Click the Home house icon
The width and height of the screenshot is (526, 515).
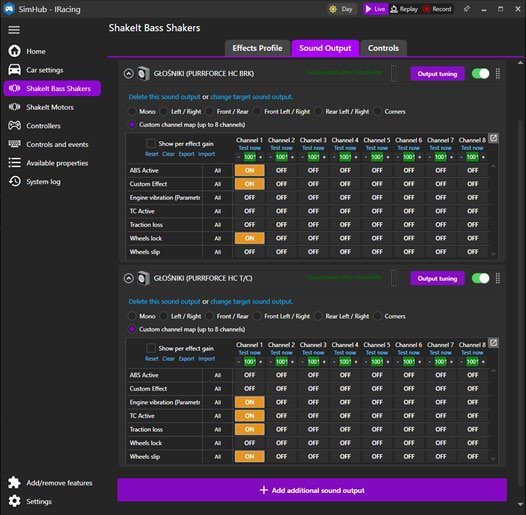[x=14, y=51]
